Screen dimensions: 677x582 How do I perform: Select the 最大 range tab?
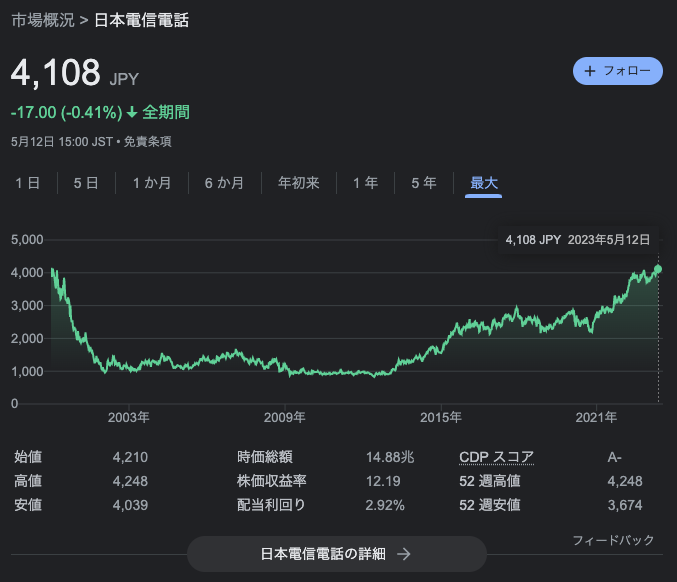484,183
